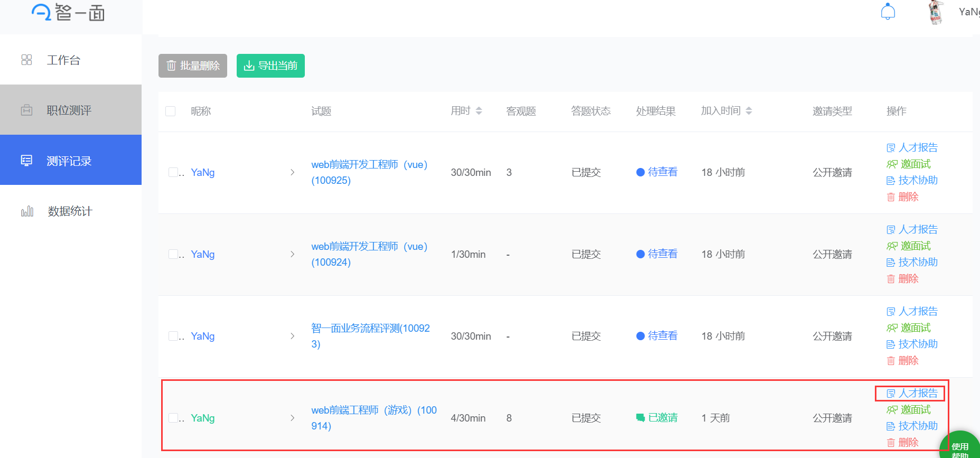This screenshot has width=980, height=458.
Task: Click 邀面试 for the web前端工程师（游戏） row
Action: pyautogui.click(x=909, y=409)
